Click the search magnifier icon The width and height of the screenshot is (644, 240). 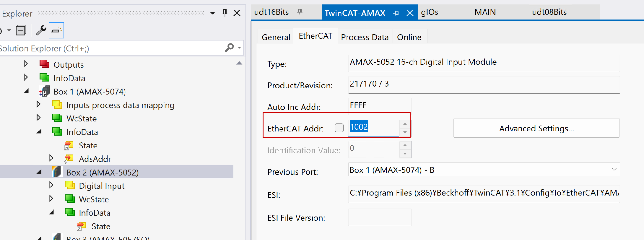pos(230,48)
